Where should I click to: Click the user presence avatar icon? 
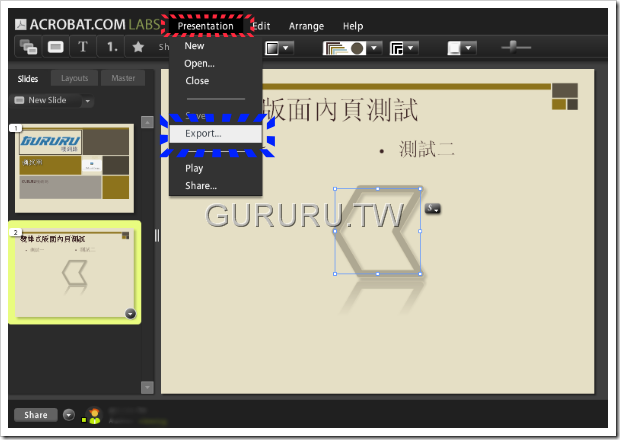pos(94,415)
